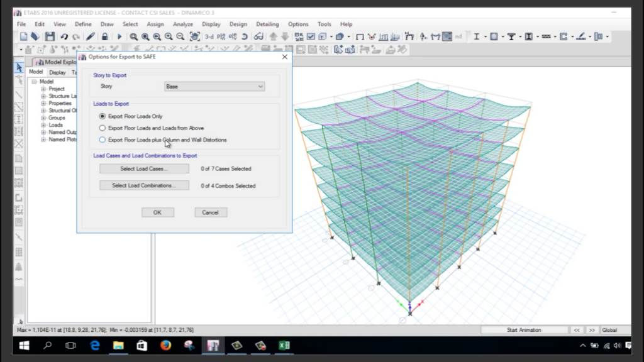Click the Save model toolbar icon
Image resolution: width=644 pixels, height=362 pixels.
[x=50, y=37]
